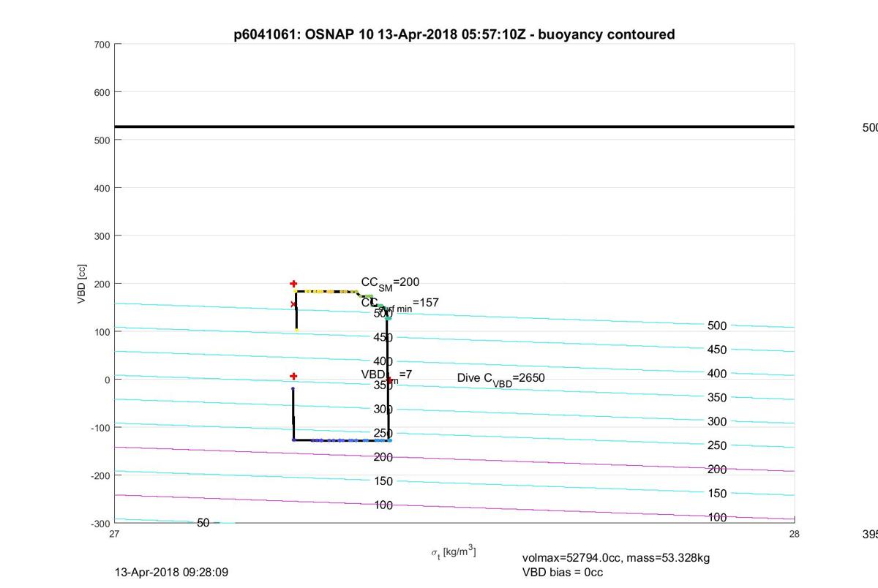
Task: Click x-axis tick label 27
Action: coord(114,534)
